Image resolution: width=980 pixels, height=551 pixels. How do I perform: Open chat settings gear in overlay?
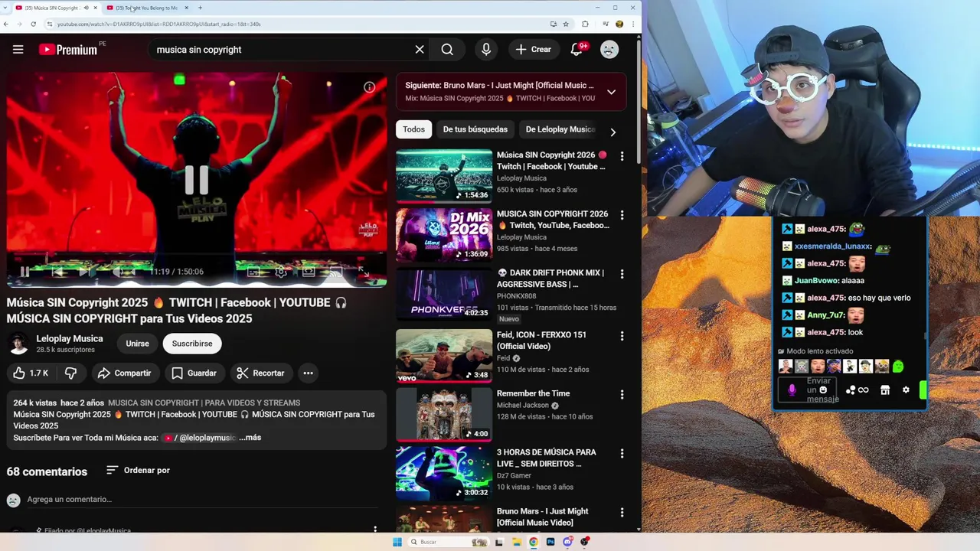pyautogui.click(x=906, y=390)
